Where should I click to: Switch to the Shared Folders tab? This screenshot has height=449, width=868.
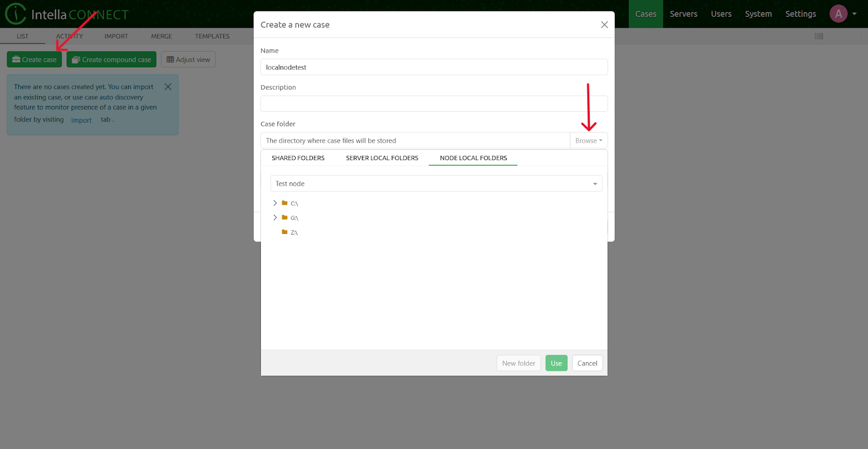[298, 158]
